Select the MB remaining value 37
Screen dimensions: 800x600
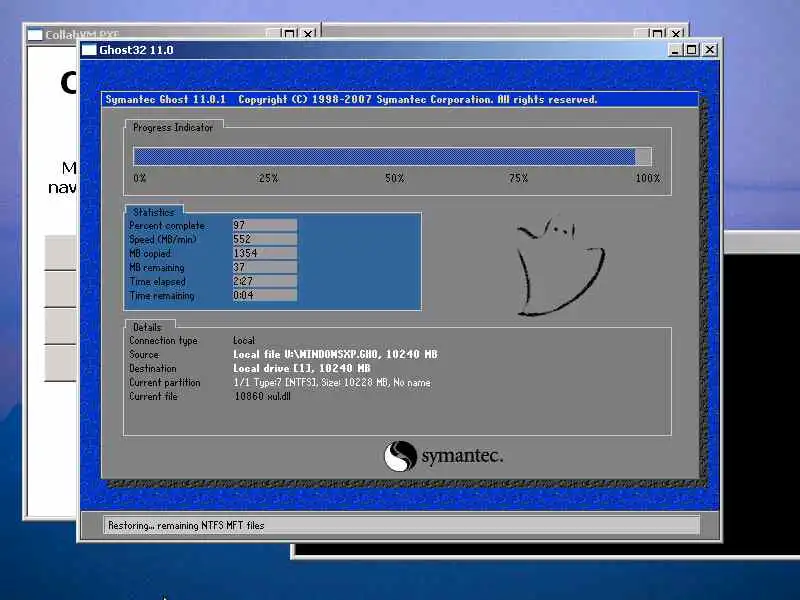point(264,267)
